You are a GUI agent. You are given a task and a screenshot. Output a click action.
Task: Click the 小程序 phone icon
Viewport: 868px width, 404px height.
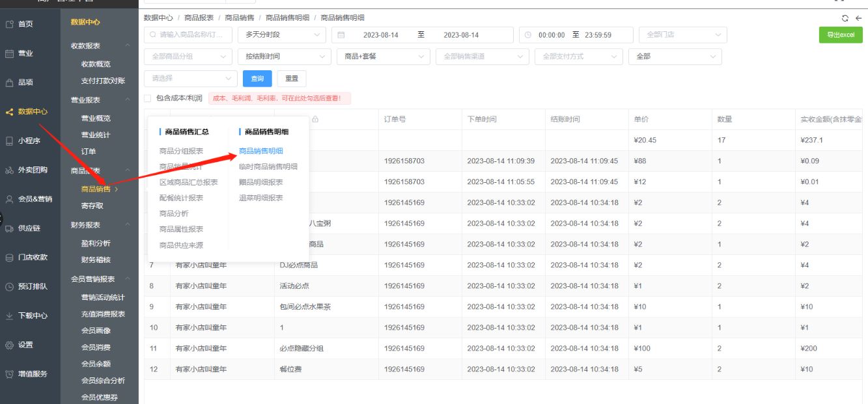click(x=9, y=141)
